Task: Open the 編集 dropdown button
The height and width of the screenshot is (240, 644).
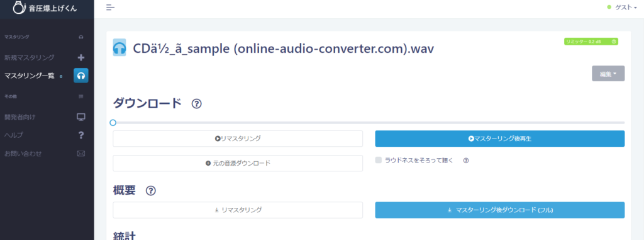Action: (608, 74)
